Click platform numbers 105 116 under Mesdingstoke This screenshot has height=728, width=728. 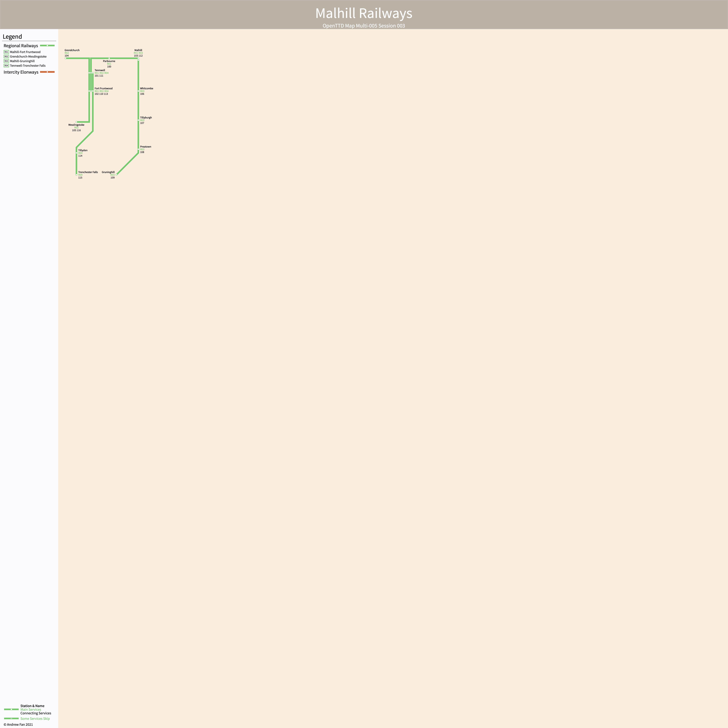click(x=76, y=130)
